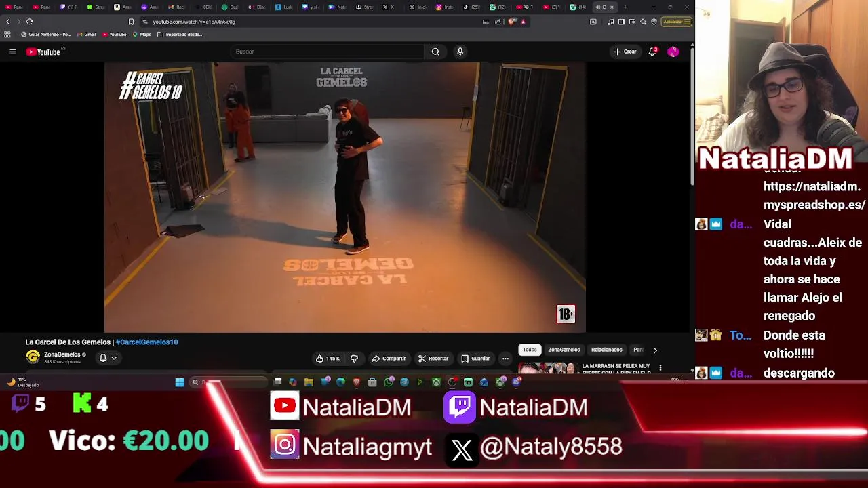Go to YouTube home via the logo
Viewport: 868px width, 488px height.
tap(43, 52)
